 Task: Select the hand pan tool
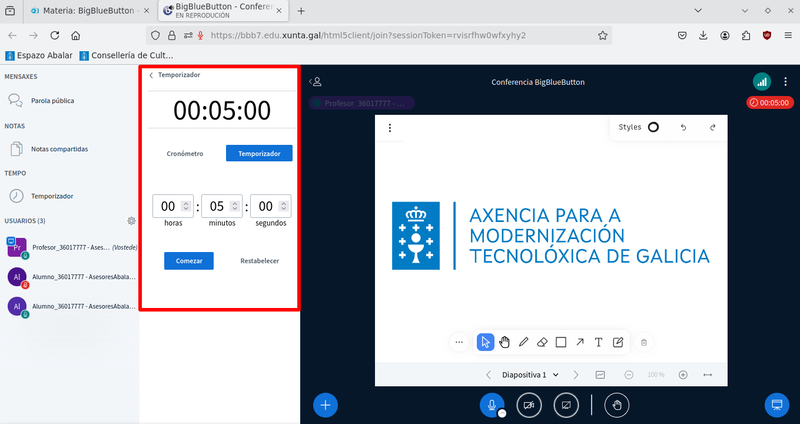505,342
